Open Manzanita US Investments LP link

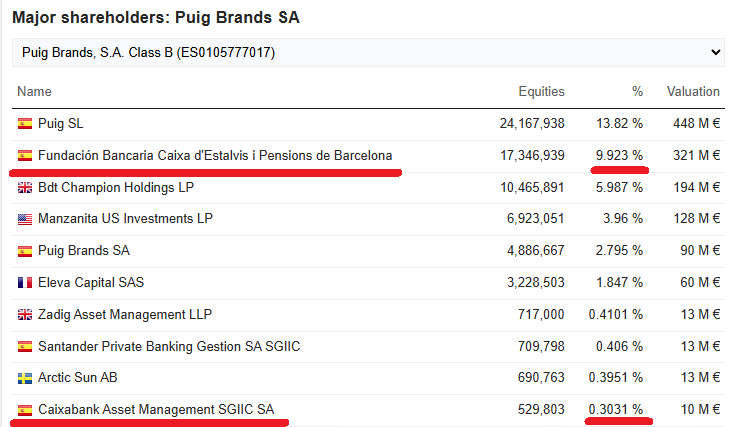click(x=125, y=219)
